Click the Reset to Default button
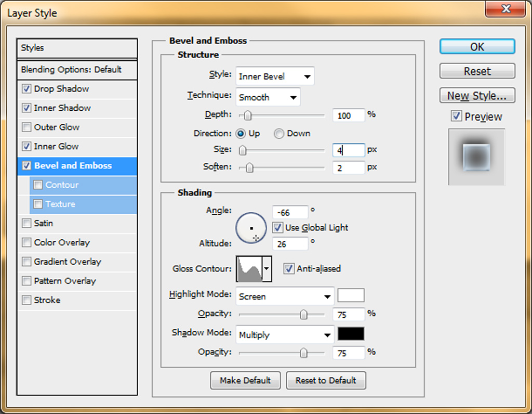The image size is (532, 414). [326, 380]
